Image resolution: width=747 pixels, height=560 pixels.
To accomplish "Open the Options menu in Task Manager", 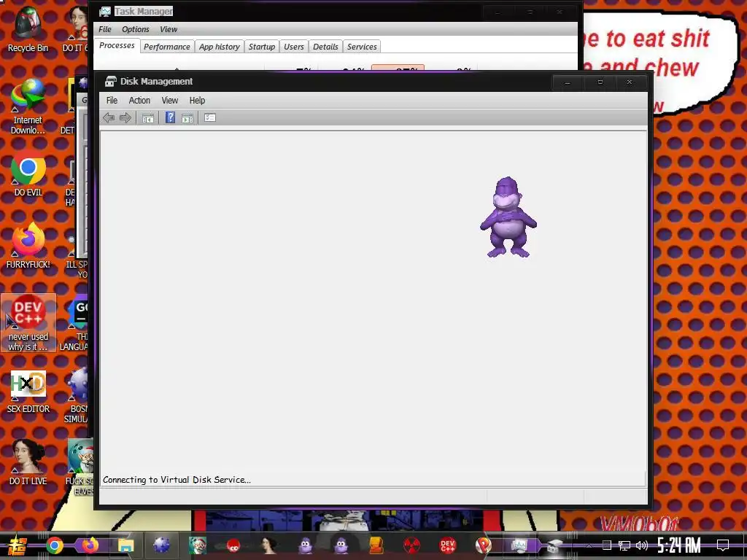I will [135, 29].
